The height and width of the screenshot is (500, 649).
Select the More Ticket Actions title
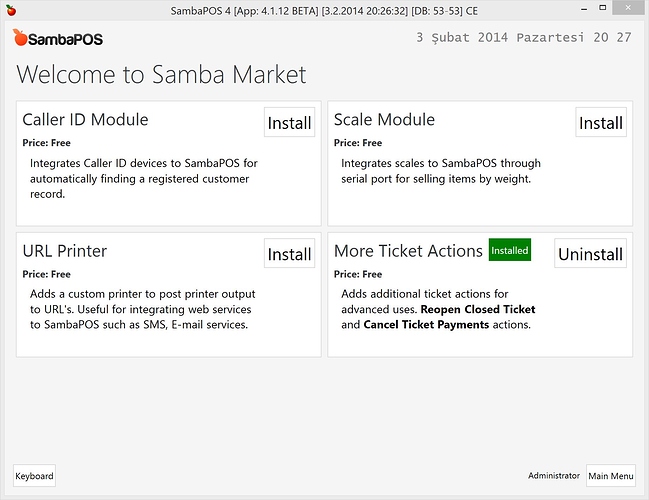pyautogui.click(x=408, y=251)
